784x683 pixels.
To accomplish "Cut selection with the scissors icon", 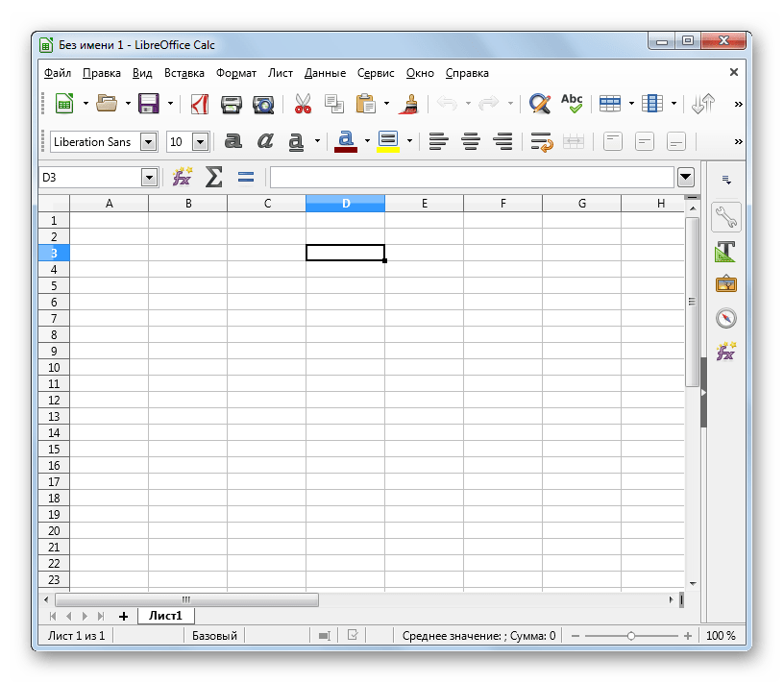I will 303,104.
